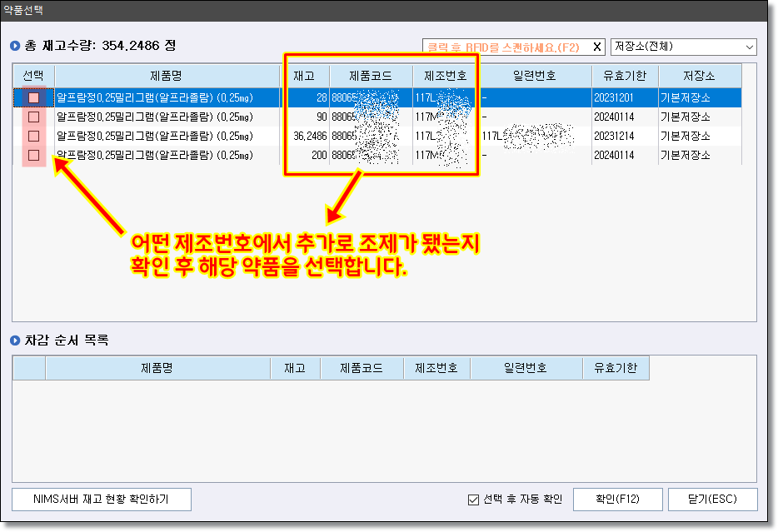This screenshot has width=778, height=532.
Task: Open the 저장소(전체) storage dropdown
Action: 683,47
